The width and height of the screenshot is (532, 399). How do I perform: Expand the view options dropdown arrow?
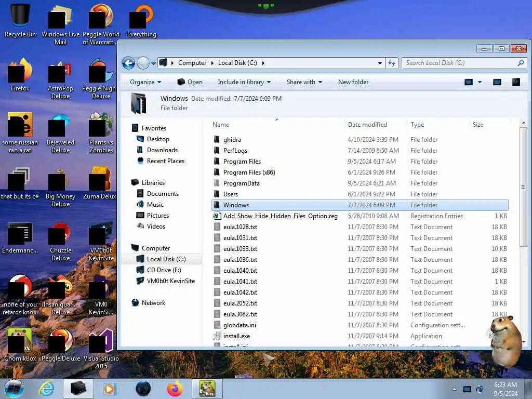tap(480, 82)
